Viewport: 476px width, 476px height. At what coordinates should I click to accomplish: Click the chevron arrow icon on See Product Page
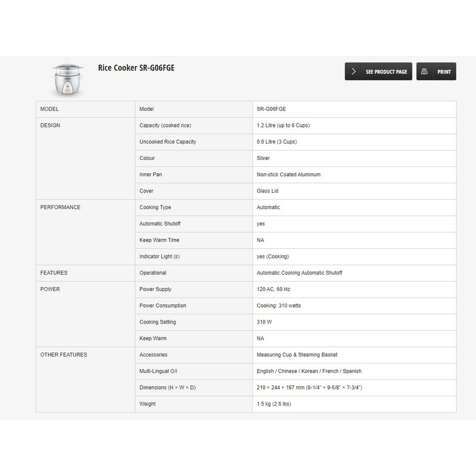click(x=353, y=72)
